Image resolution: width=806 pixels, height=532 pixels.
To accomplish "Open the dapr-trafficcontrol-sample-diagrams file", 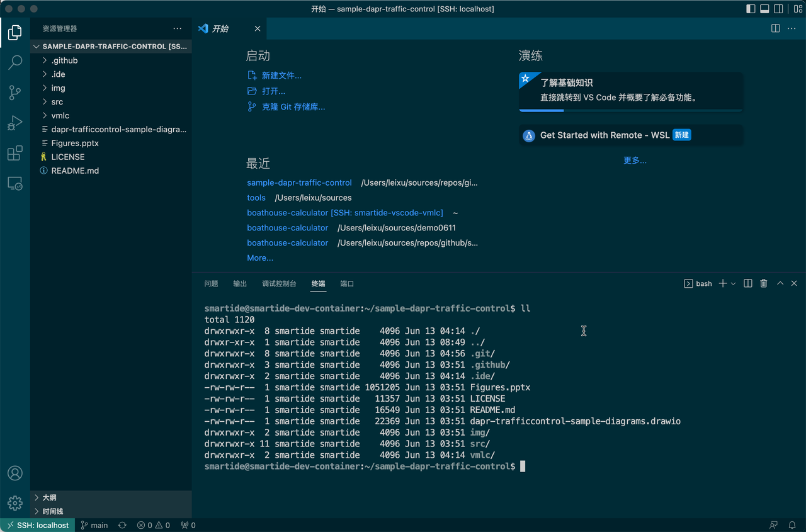I will click(111, 130).
